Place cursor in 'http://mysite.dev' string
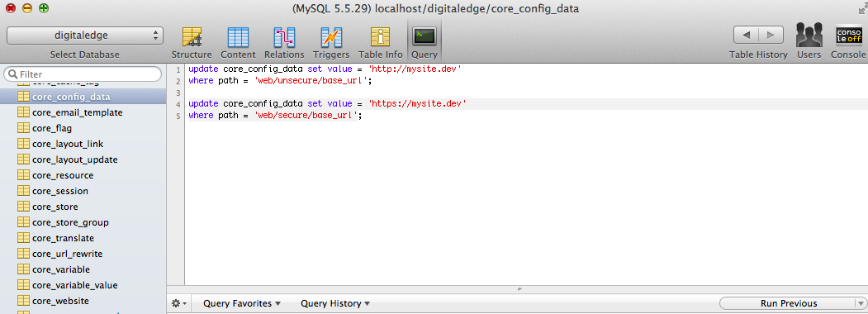 point(415,69)
